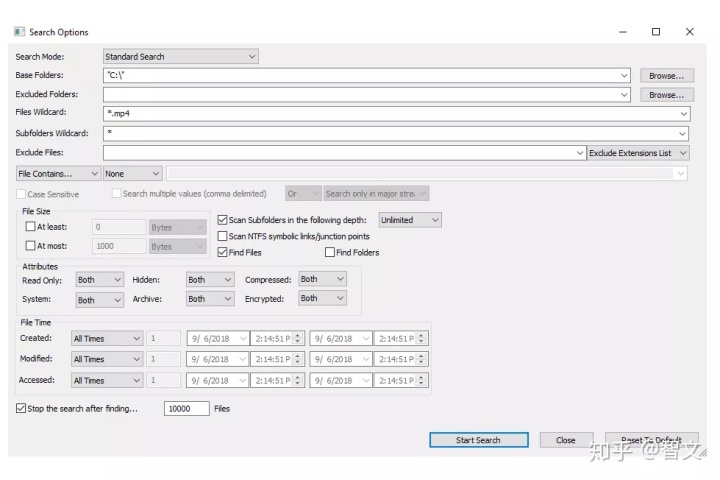Open the Created All Times dropdown

click(x=107, y=339)
